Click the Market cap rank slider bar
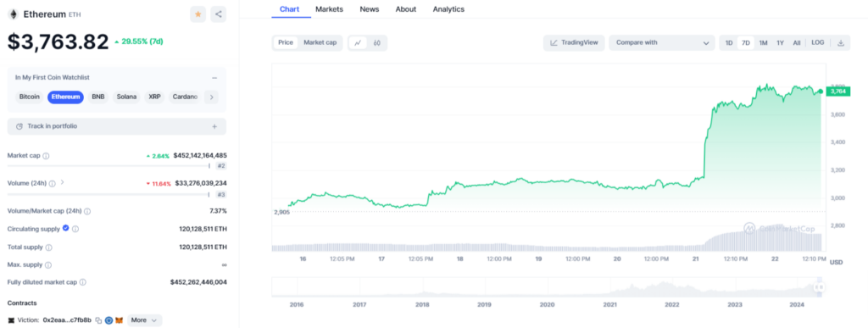Screen dimensions: 868x328 pos(109,165)
